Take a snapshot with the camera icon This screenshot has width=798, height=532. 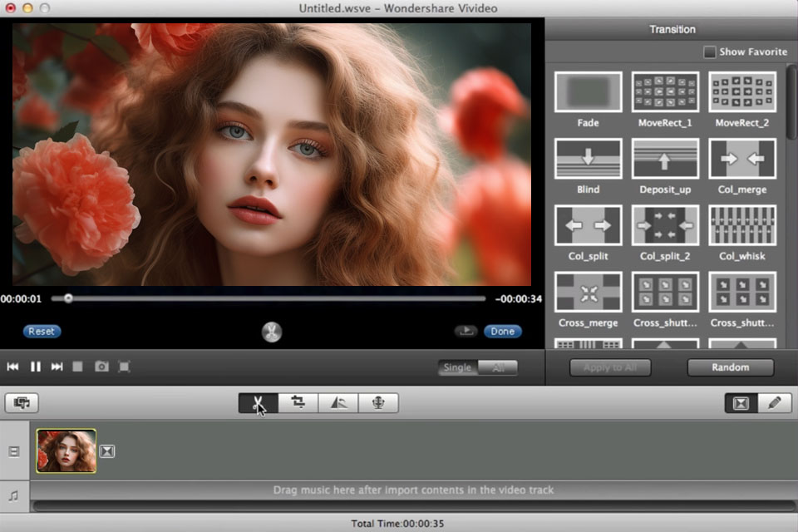coord(101,367)
